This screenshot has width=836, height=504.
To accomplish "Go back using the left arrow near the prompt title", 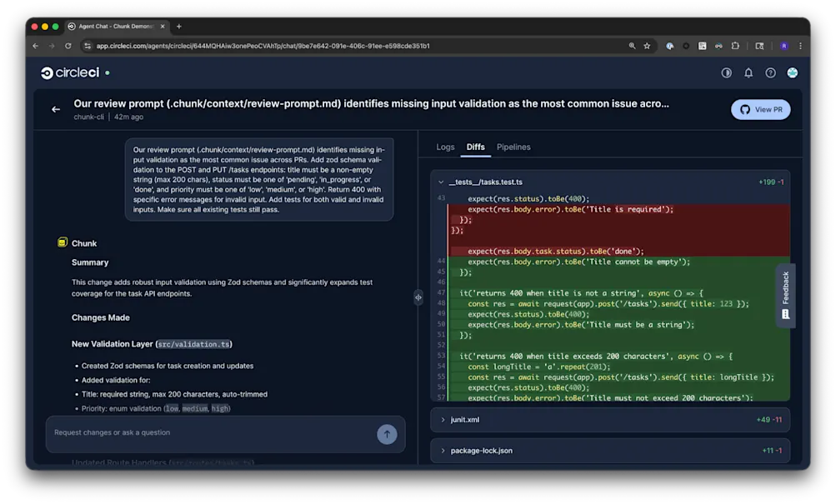I will (x=55, y=109).
